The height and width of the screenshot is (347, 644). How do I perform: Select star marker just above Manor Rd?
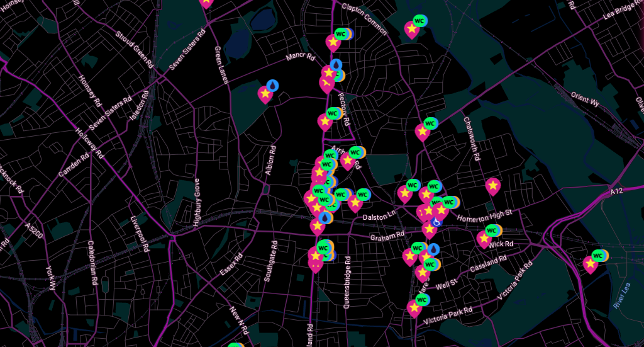tap(333, 42)
